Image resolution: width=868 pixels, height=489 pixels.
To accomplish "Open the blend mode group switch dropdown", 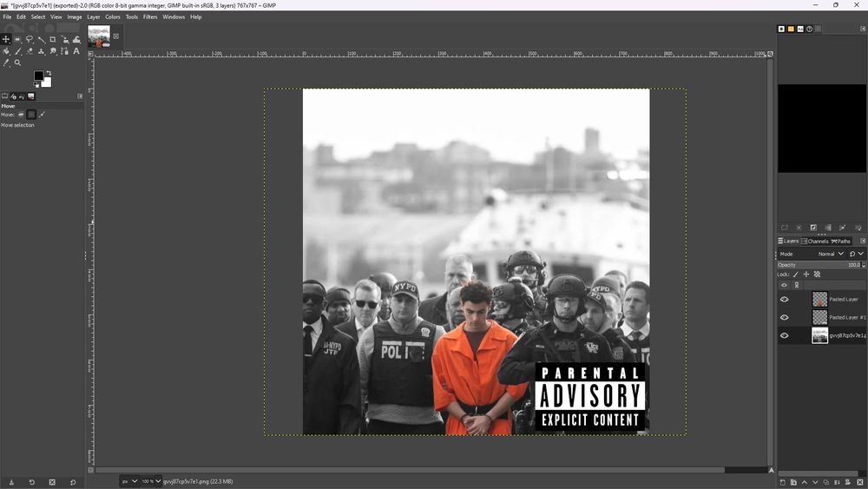I will tap(857, 254).
